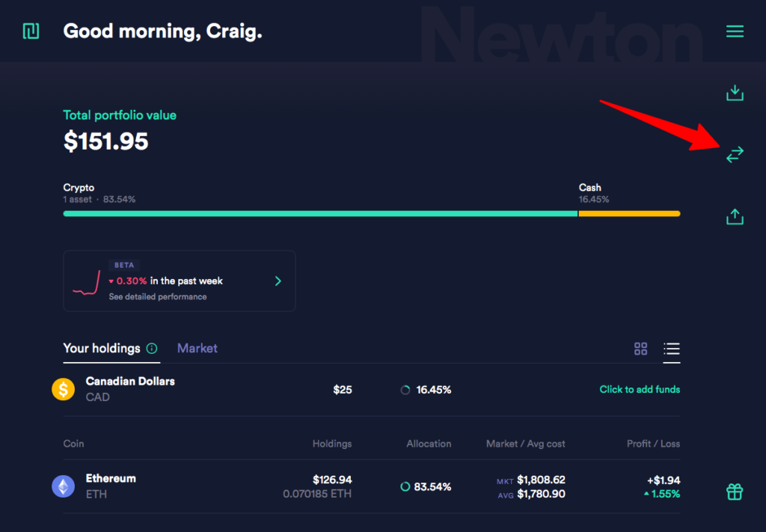Click the $25 CAD balance
Screen dimensions: 766x532
[x=343, y=389]
